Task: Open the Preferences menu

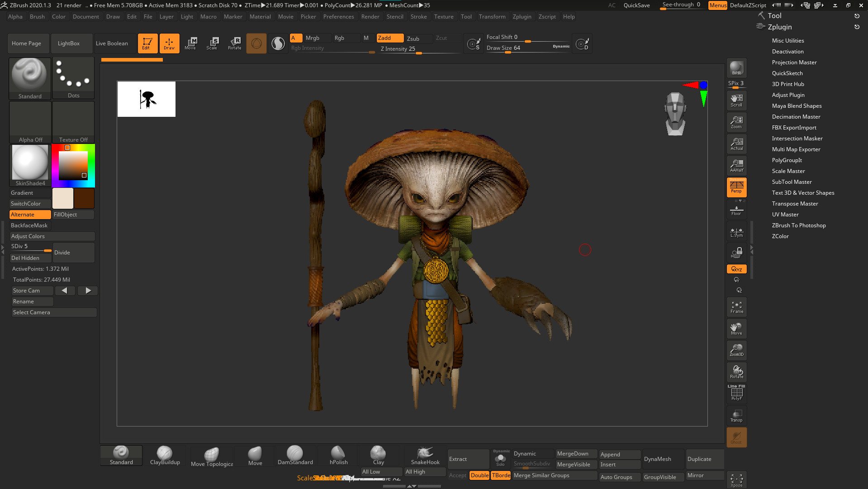Action: [339, 17]
